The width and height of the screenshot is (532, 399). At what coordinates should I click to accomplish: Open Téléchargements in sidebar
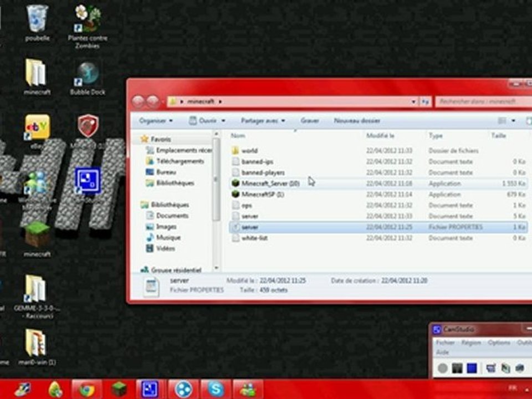(175, 161)
